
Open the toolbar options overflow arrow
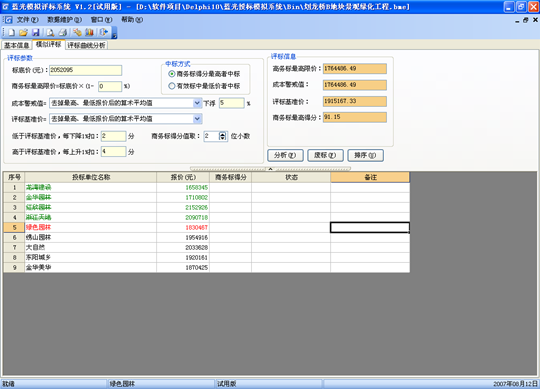click(114, 33)
